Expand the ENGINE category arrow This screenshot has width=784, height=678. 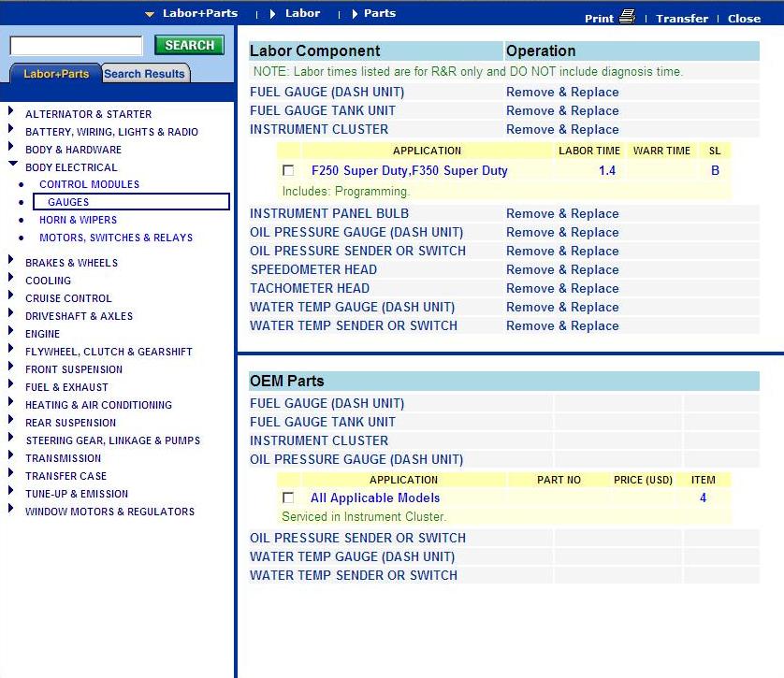pyautogui.click(x=12, y=333)
